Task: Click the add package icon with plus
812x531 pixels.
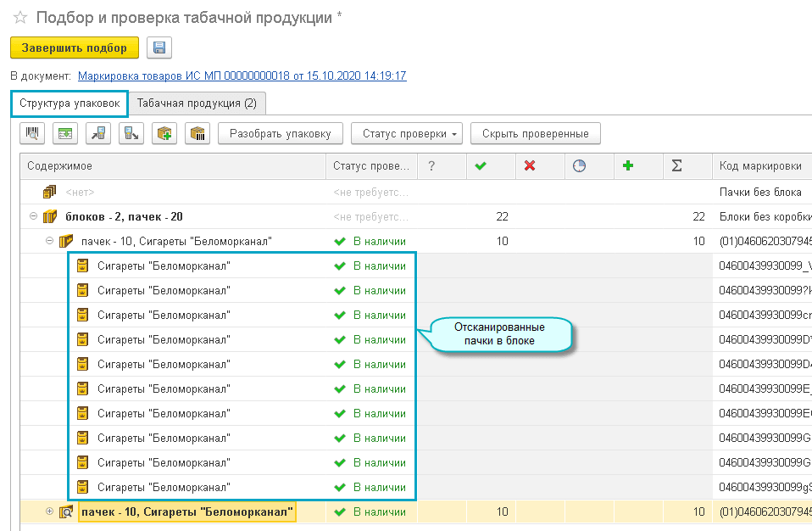Action: [x=164, y=133]
